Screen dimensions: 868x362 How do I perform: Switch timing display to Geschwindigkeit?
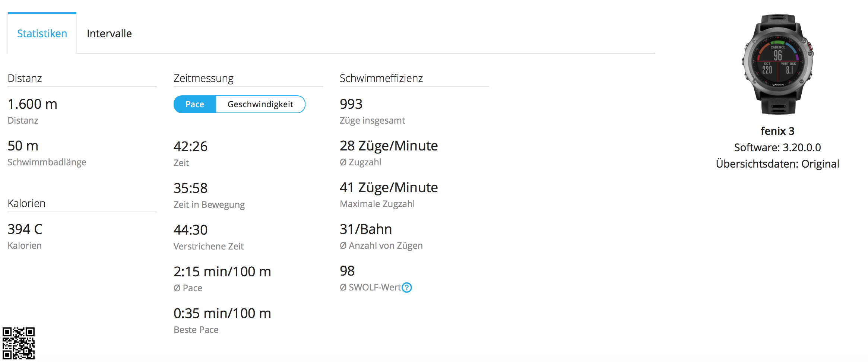[x=260, y=104]
